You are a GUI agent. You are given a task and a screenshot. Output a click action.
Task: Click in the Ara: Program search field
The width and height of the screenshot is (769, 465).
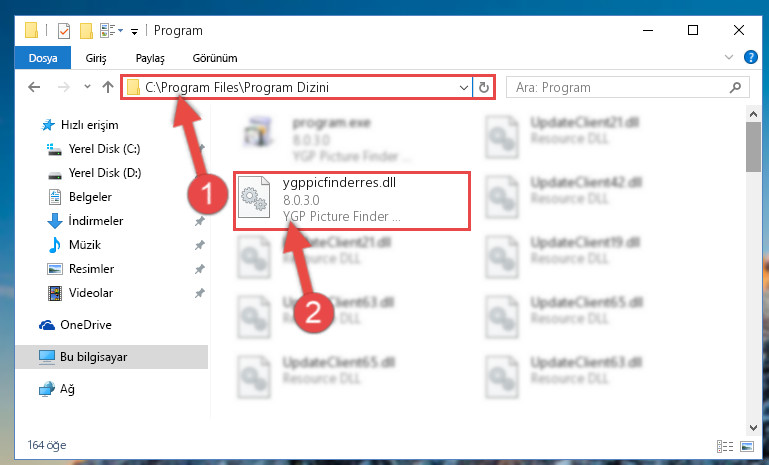618,87
